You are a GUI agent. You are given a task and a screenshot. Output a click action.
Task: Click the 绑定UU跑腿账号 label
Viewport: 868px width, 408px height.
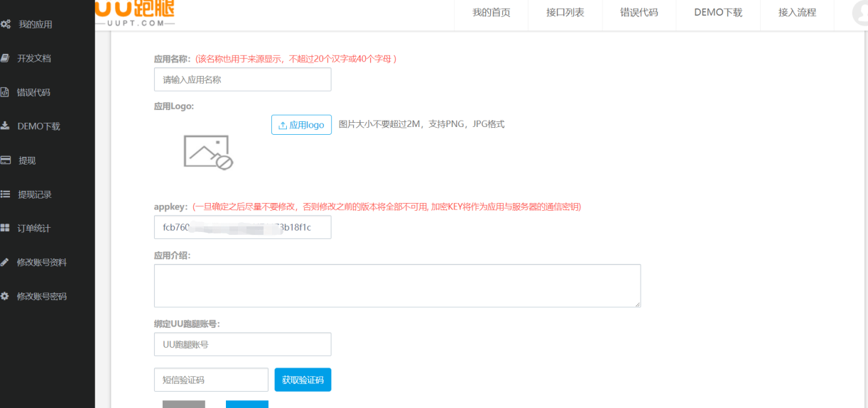[x=187, y=324]
